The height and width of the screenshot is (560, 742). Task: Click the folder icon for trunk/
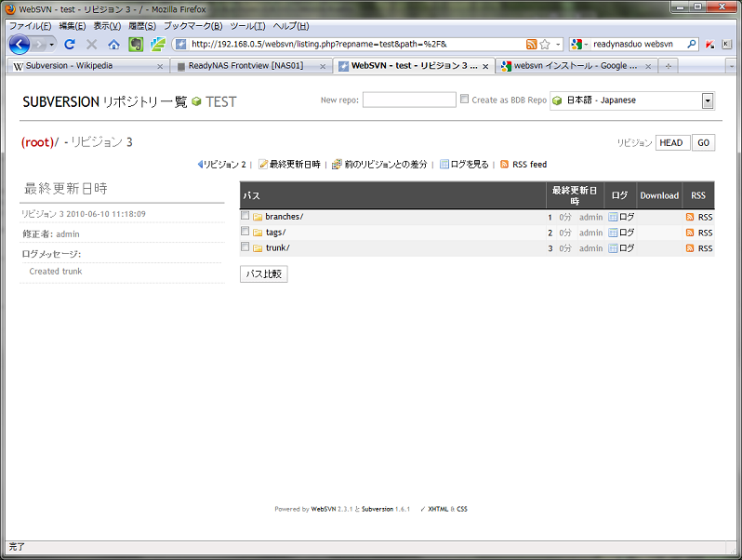coord(258,248)
